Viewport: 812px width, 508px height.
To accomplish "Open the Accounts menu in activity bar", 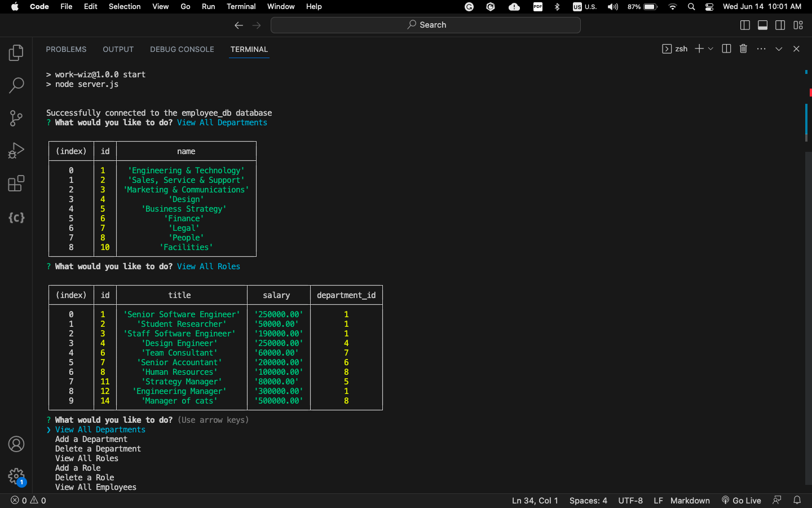I will (16, 444).
